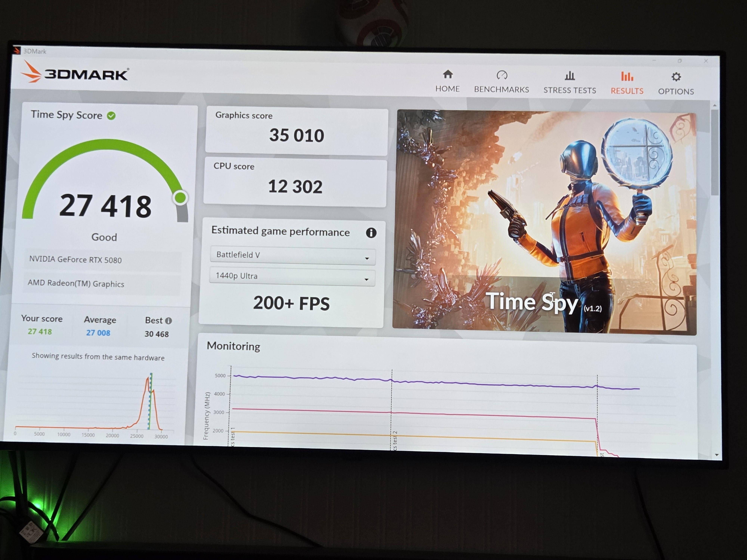The width and height of the screenshot is (747, 560).
Task: Open estimated game performance info icon
Action: [x=371, y=233]
